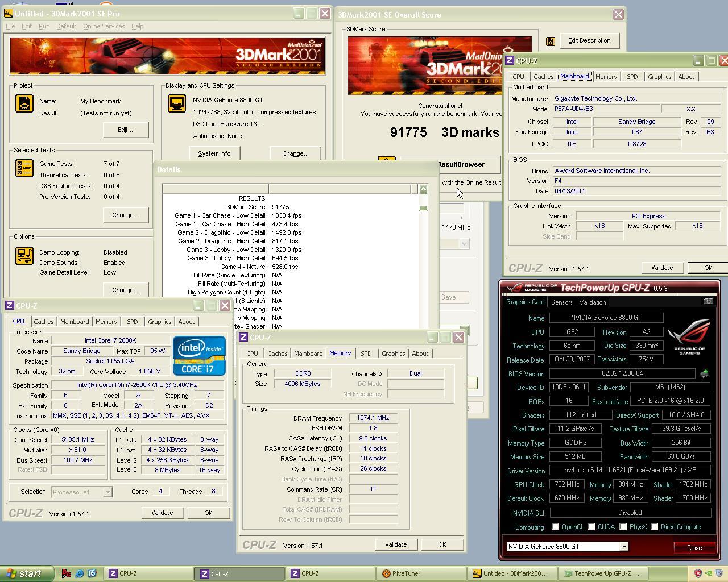Click the CPU-Z CPU window title icon
Image resolution: width=728 pixels, height=582 pixels.
9,306
